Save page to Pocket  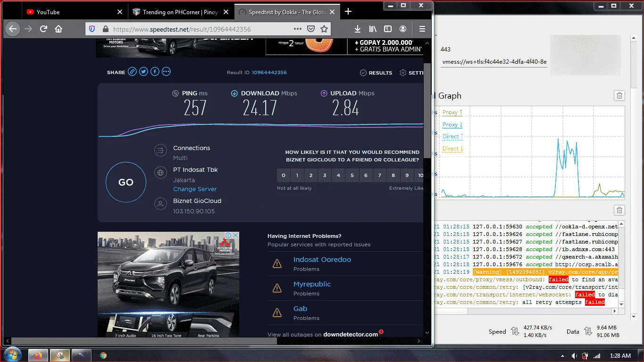coord(311,29)
